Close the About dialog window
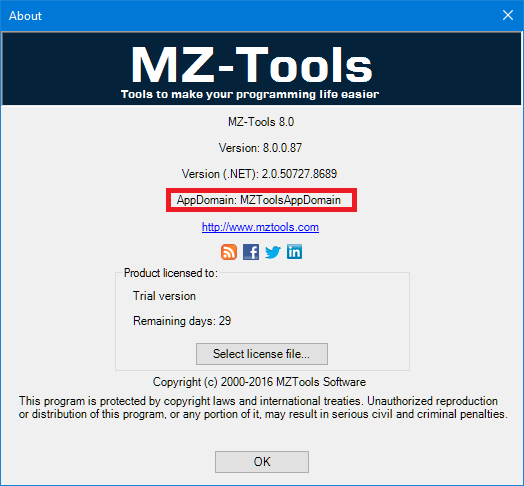The image size is (524, 486). pyautogui.click(x=508, y=15)
